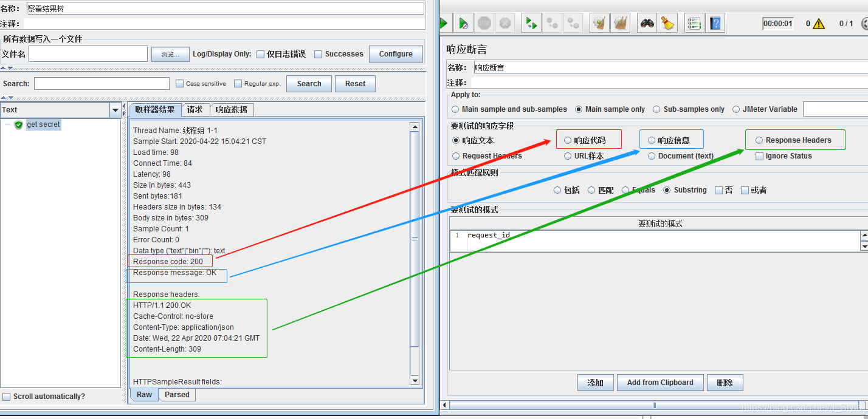The width and height of the screenshot is (868, 419).
Task: Click Remote Stop All icon
Action: point(552,23)
